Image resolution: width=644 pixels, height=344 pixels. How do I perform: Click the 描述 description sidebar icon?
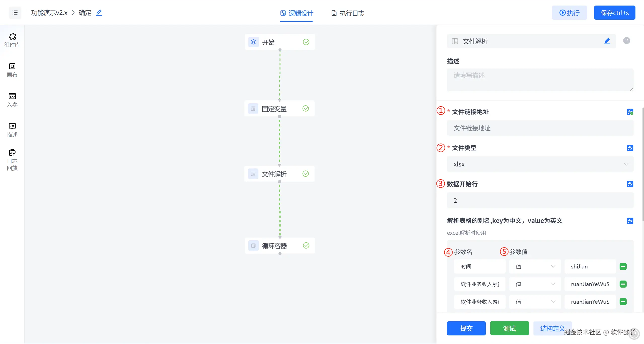(x=12, y=130)
